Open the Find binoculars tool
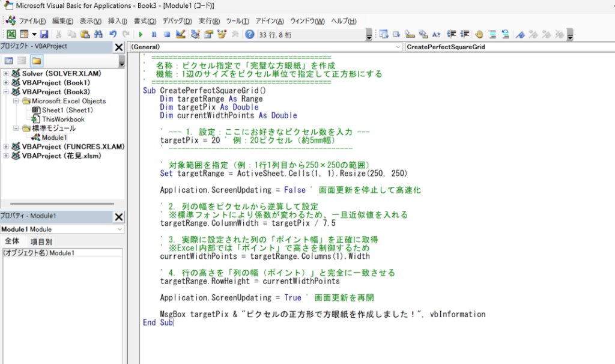 (98, 34)
